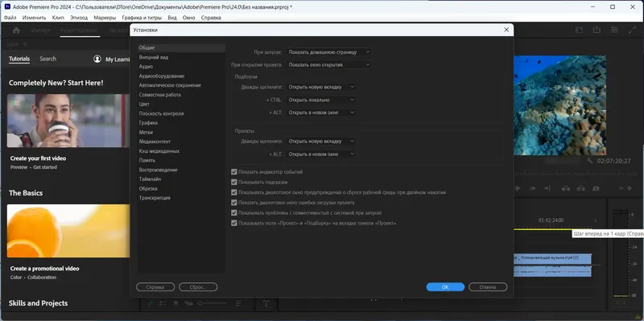This screenshot has height=321, width=644.
Task: Open the Изменить menu
Action: [x=35, y=18]
